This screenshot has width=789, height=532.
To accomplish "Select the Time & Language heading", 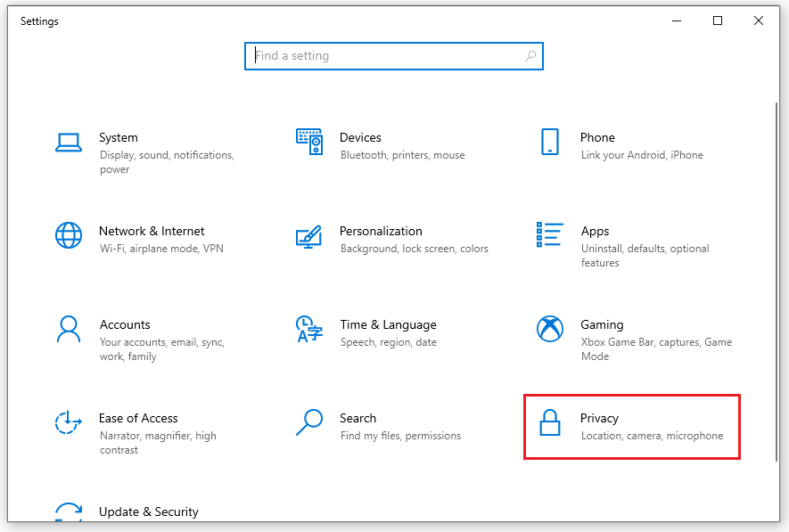I will pyautogui.click(x=388, y=325).
